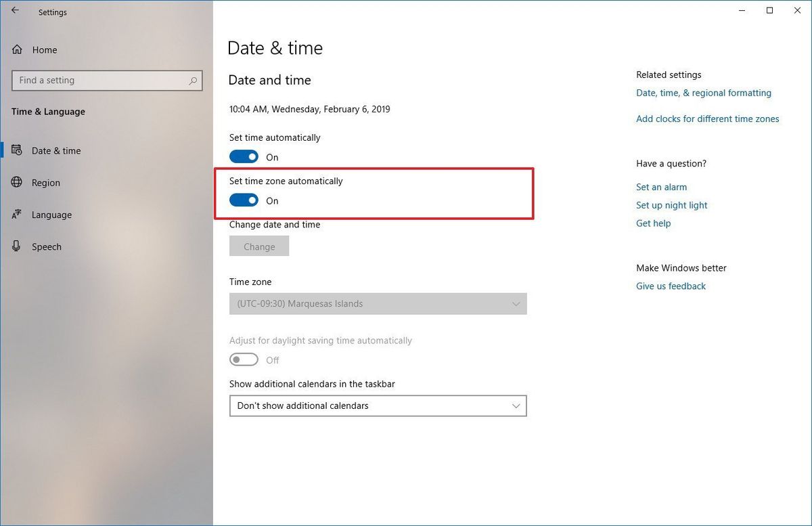This screenshot has height=526, width=812.
Task: Click inside the Find a setting field
Action: [x=101, y=80]
